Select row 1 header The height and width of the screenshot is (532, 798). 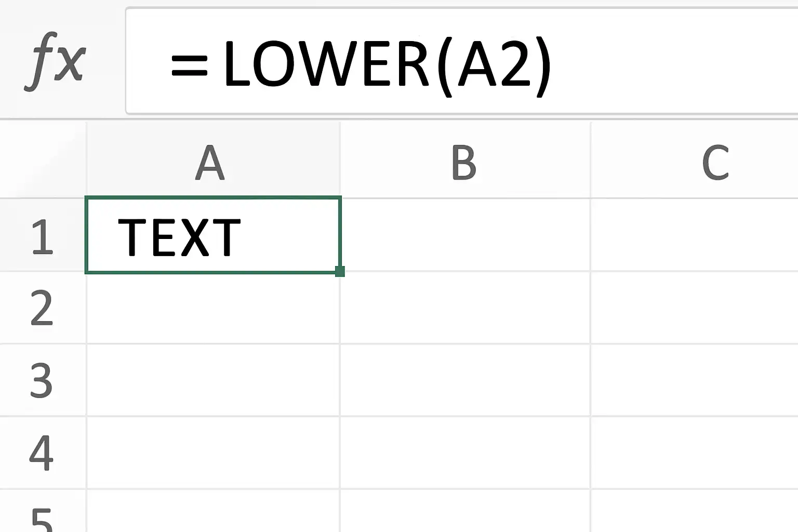pyautogui.click(x=43, y=235)
